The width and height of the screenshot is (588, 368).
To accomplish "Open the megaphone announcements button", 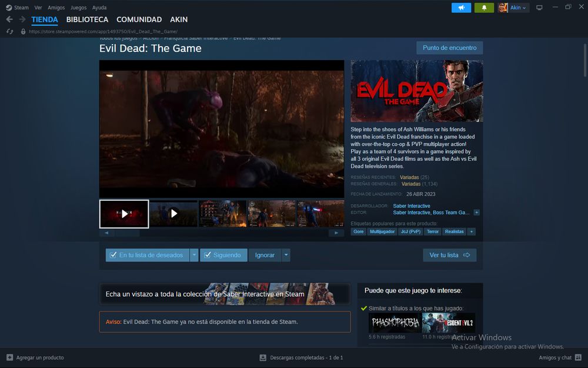I will pyautogui.click(x=461, y=8).
